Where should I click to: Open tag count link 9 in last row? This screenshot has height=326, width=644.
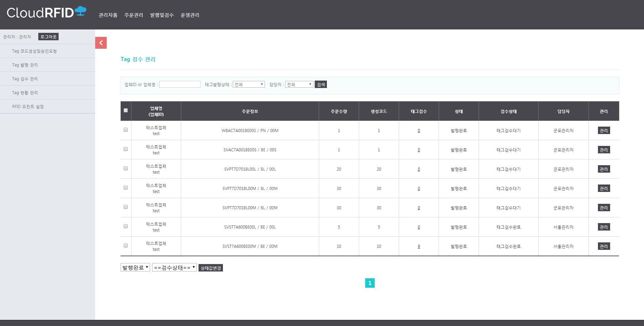(419, 246)
